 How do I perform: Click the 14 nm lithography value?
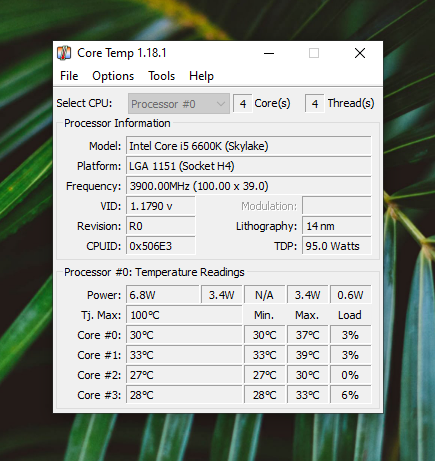337,226
